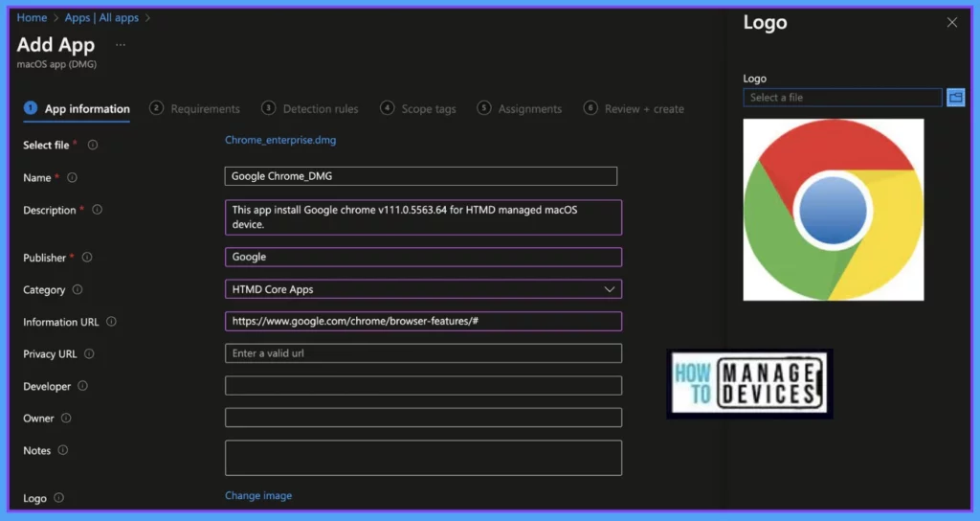Edit the Information URL field
This screenshot has width=980, height=521.
pos(423,322)
